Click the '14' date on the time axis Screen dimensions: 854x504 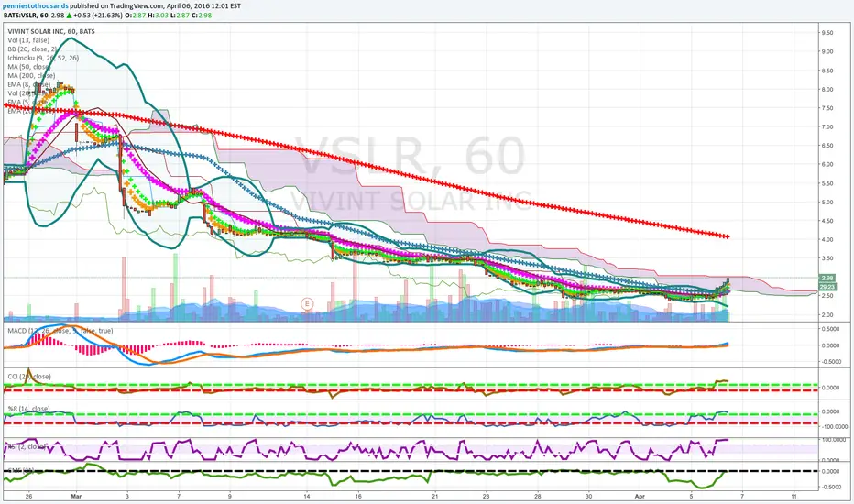[307, 497]
